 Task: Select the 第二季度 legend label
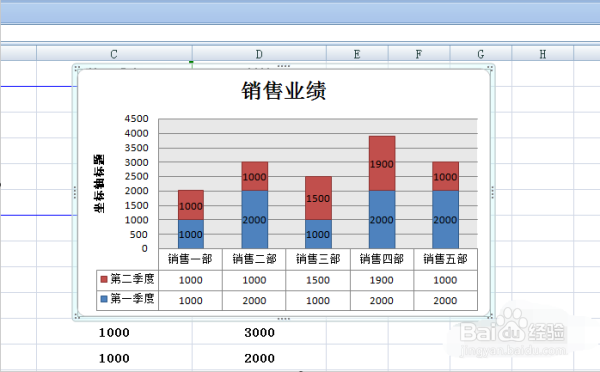coord(132,279)
